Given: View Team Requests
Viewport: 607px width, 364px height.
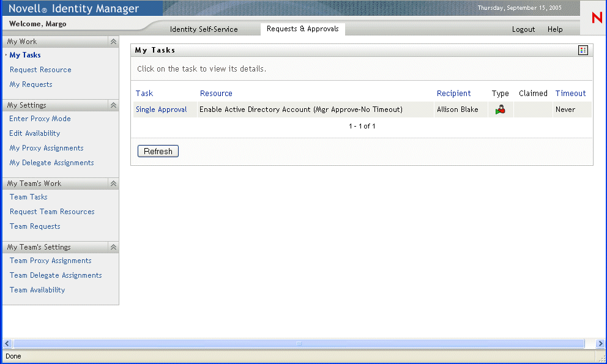Looking at the screenshot, I should click(x=35, y=226).
